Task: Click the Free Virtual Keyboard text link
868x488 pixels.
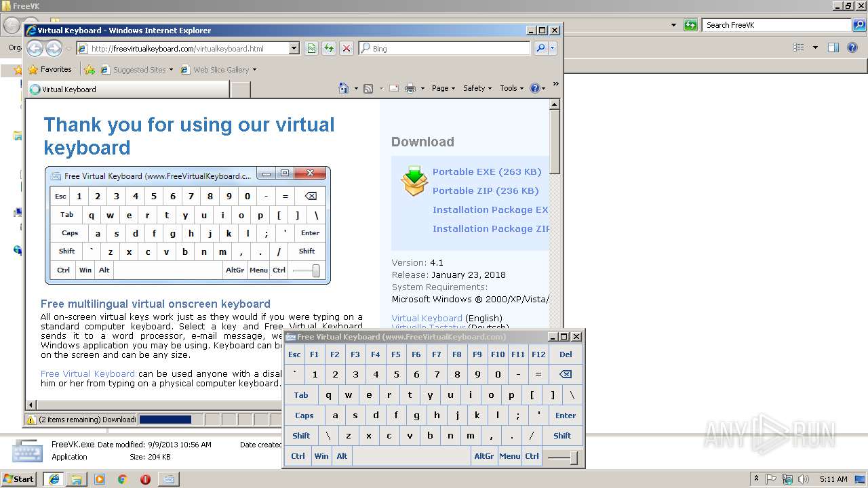Action: point(87,373)
